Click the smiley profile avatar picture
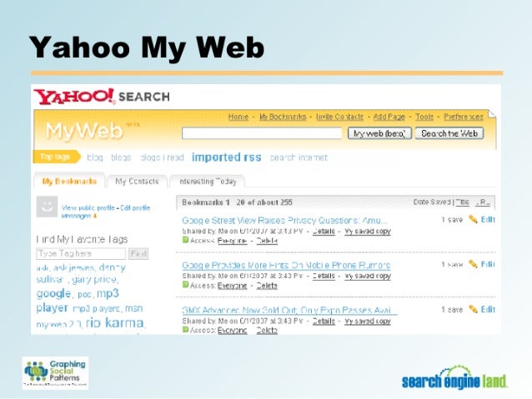Screen dimensions: 532x399 47,206
